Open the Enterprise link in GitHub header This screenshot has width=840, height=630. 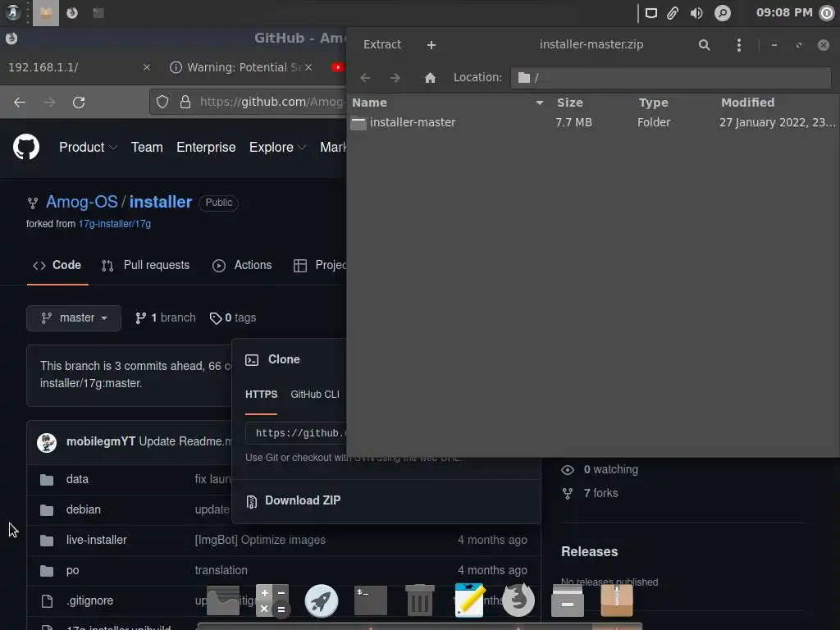pyautogui.click(x=206, y=148)
